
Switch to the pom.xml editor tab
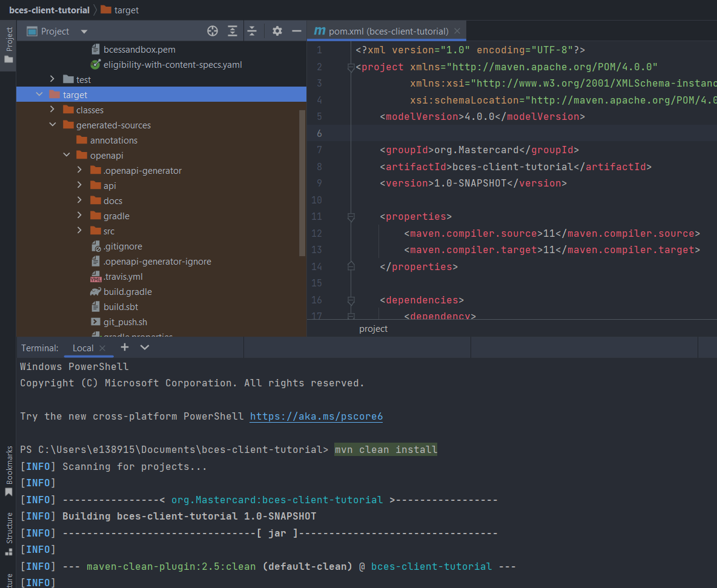388,31
